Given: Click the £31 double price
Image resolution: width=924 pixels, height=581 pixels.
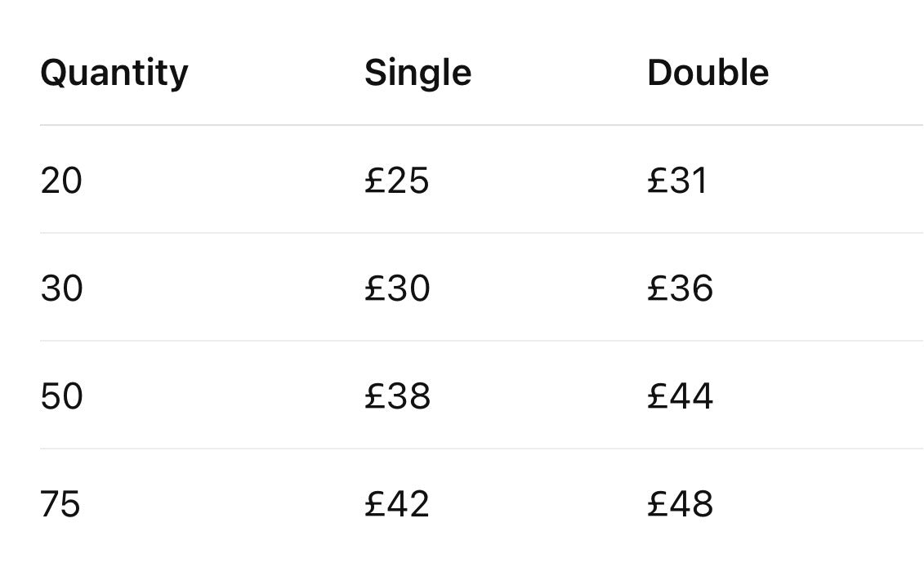Looking at the screenshot, I should tap(677, 181).
